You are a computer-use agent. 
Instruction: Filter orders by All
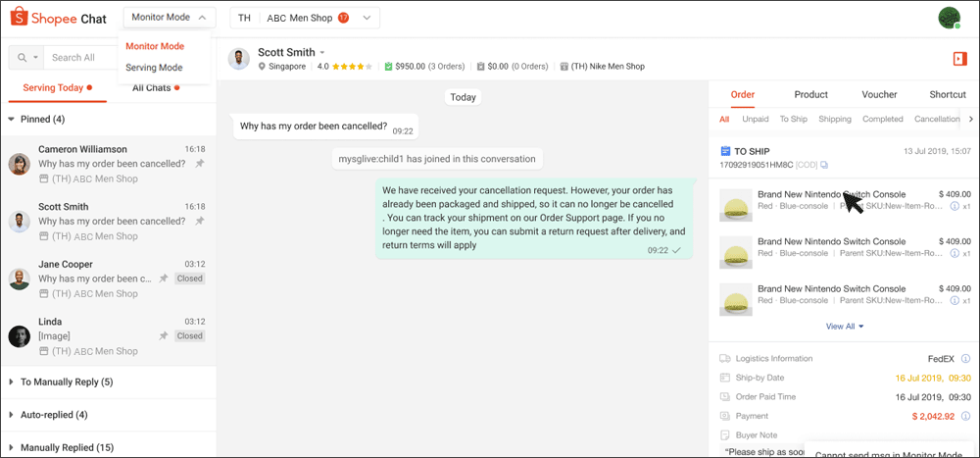click(x=724, y=119)
